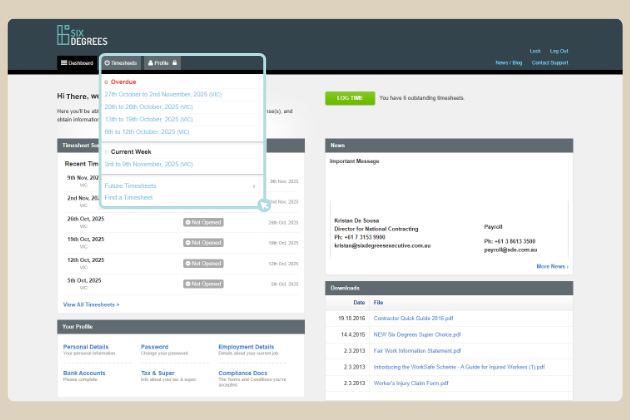Click the 14.4.2015 download date
The width and height of the screenshot is (630, 420).
(x=353, y=334)
